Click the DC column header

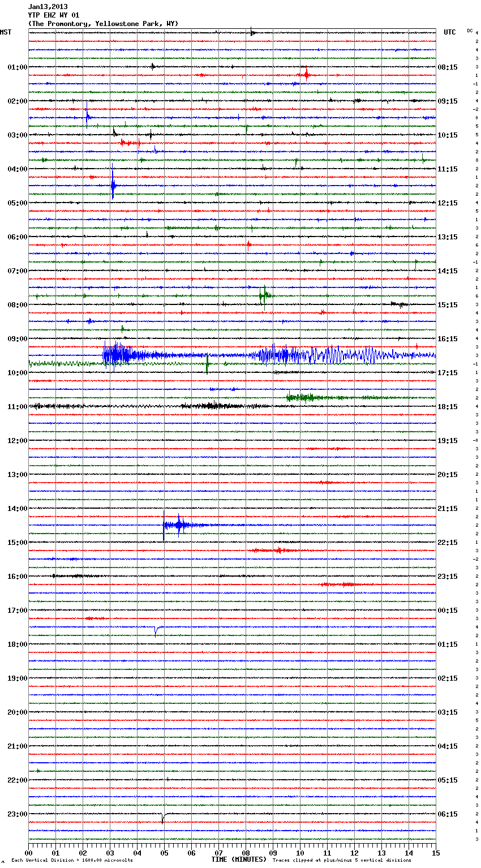(x=470, y=30)
